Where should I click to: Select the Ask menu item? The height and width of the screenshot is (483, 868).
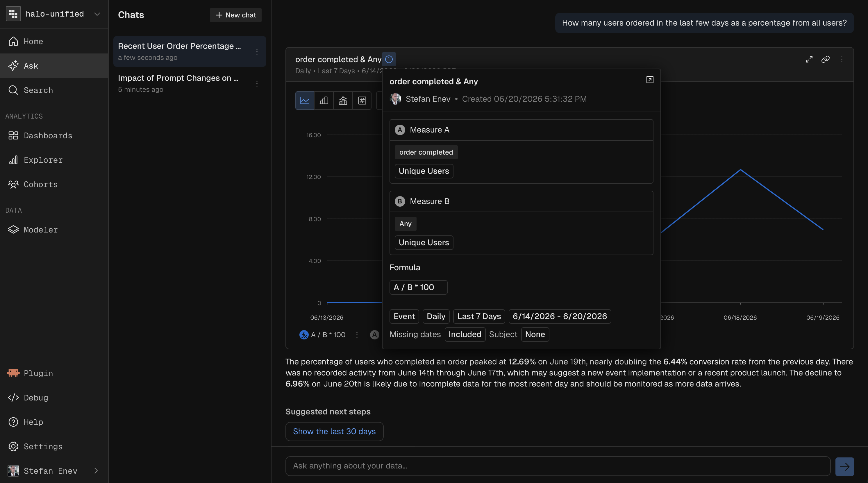coord(54,66)
